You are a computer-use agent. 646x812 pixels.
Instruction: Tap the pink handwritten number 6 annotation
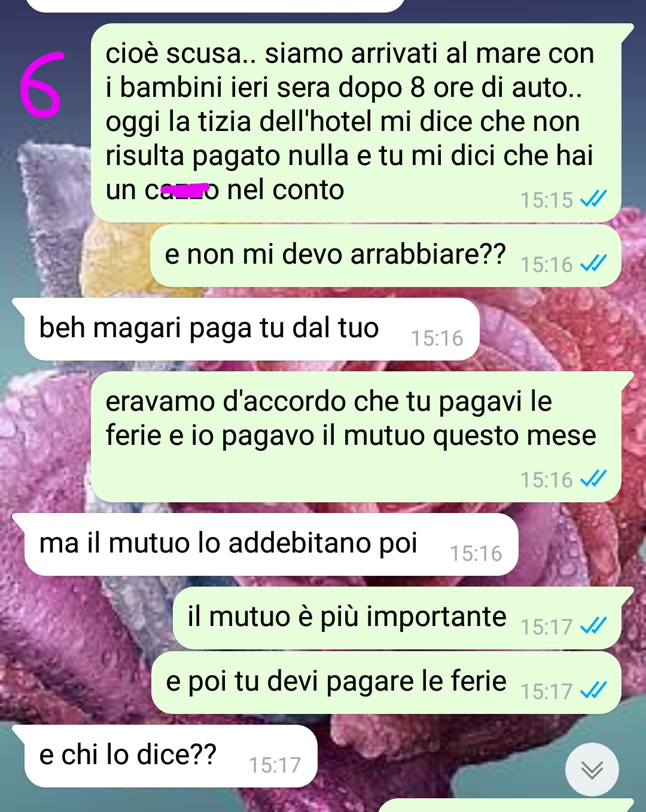click(x=42, y=85)
